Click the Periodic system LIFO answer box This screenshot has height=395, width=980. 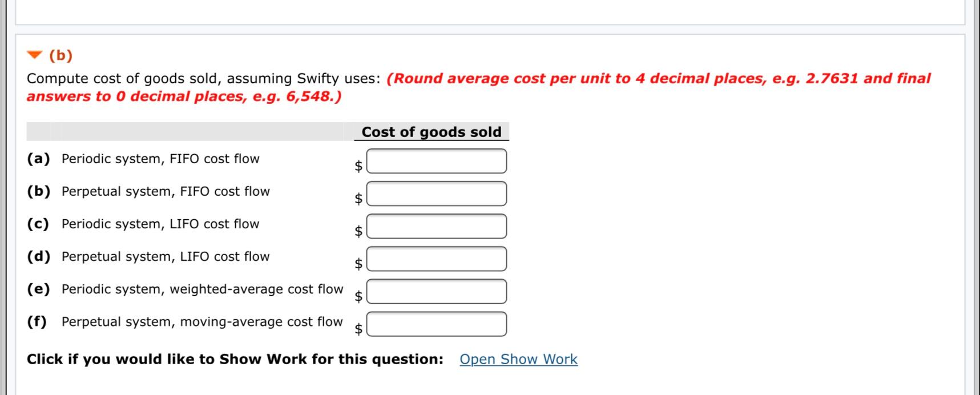(x=437, y=225)
